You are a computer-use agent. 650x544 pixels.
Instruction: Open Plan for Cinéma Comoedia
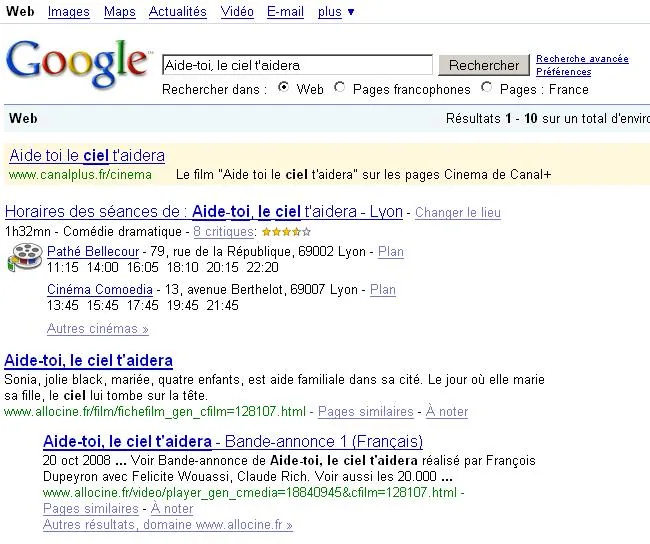point(383,289)
